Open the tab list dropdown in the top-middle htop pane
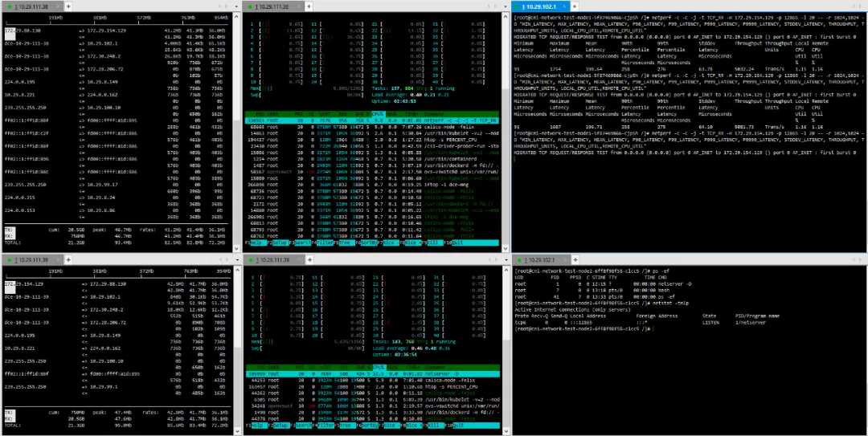The width and height of the screenshot is (868, 436). (506, 6)
